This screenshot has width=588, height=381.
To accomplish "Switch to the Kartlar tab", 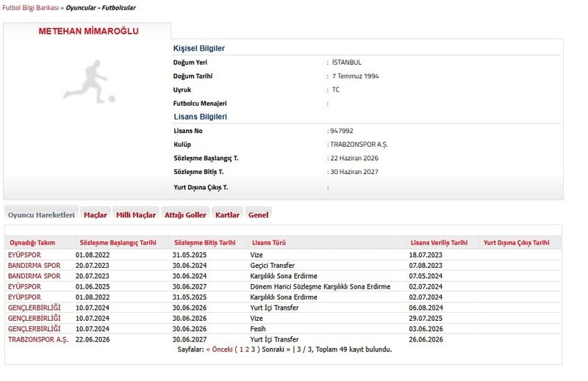I will click(227, 214).
